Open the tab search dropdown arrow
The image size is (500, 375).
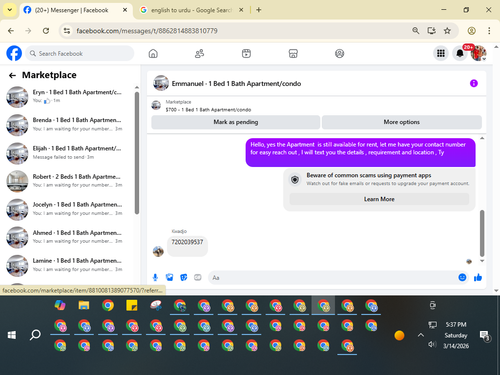(10, 10)
